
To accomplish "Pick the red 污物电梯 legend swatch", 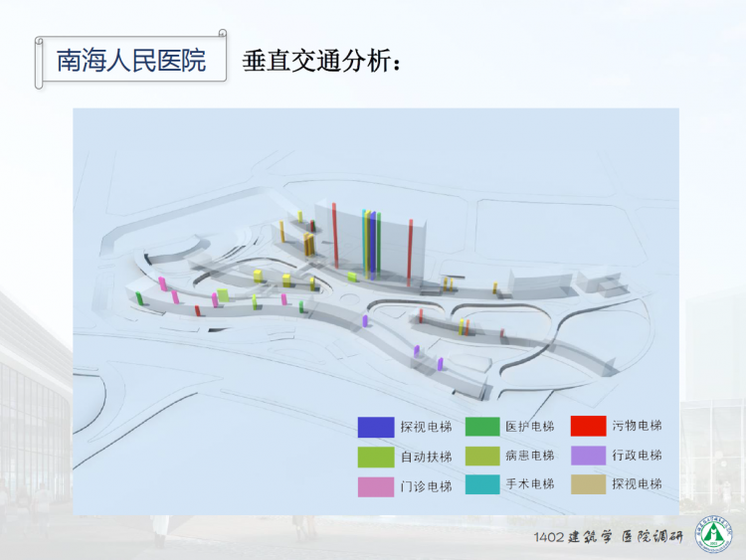I will click(589, 426).
